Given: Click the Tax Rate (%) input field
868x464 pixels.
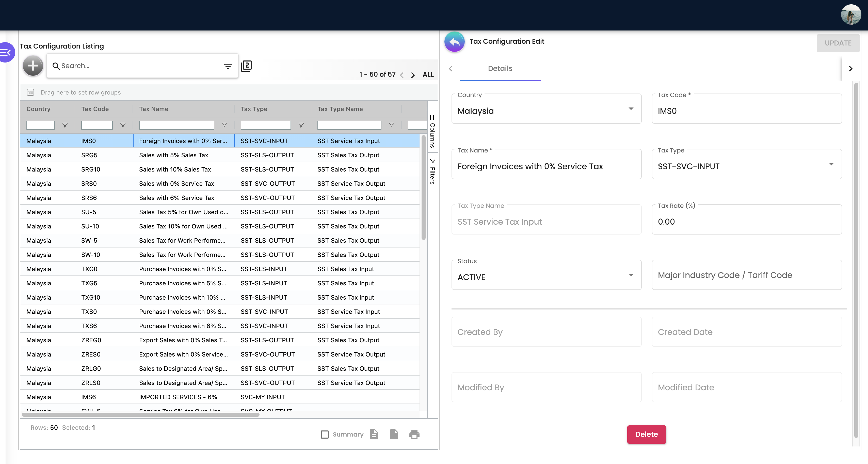Looking at the screenshot, I should pos(746,220).
